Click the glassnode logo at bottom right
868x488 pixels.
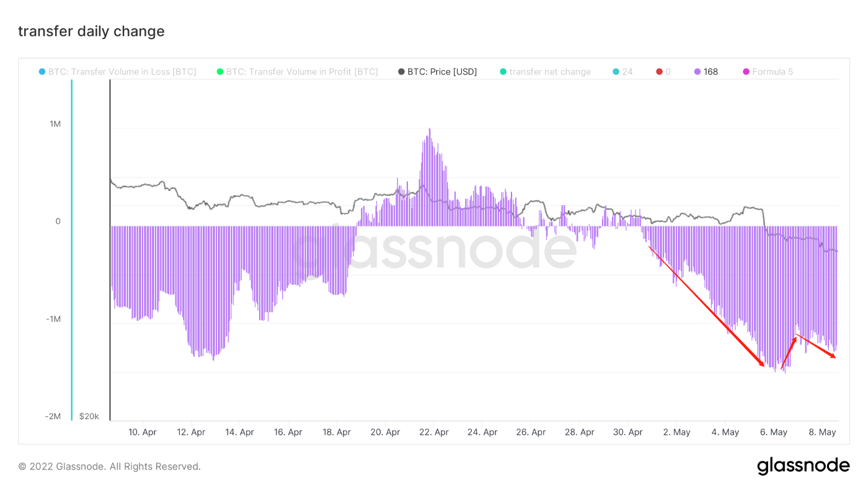click(x=803, y=466)
